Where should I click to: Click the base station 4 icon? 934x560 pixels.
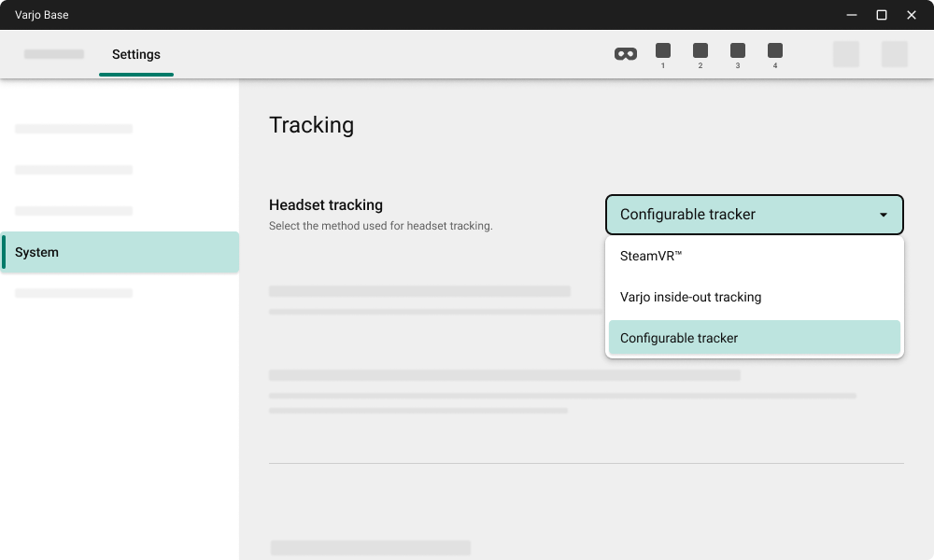point(775,53)
